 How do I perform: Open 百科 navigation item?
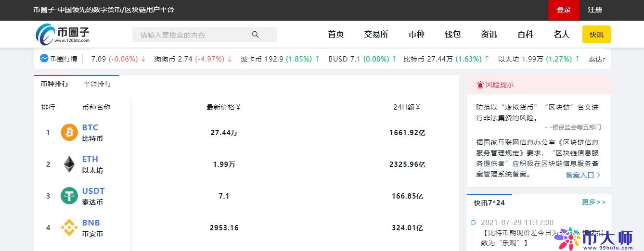pyautogui.click(x=525, y=34)
